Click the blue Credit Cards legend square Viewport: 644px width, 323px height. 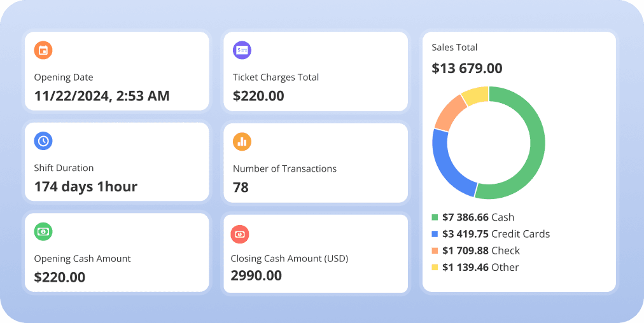(435, 234)
